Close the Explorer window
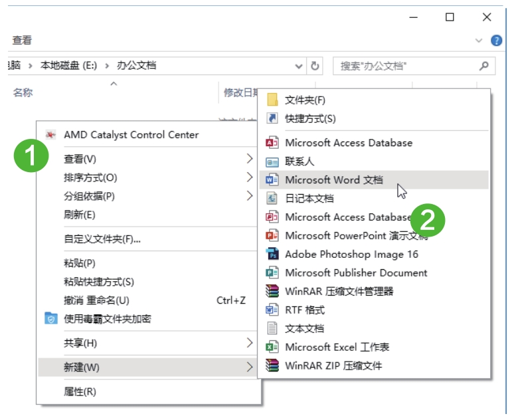Image resolution: width=512 pixels, height=420 pixels. (487, 17)
